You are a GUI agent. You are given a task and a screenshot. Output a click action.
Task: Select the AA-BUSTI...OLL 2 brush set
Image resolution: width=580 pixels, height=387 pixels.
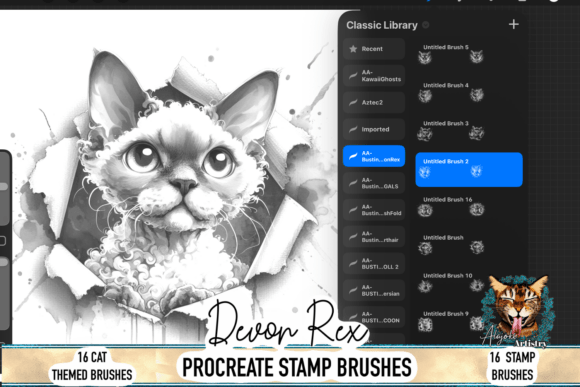[x=374, y=263]
